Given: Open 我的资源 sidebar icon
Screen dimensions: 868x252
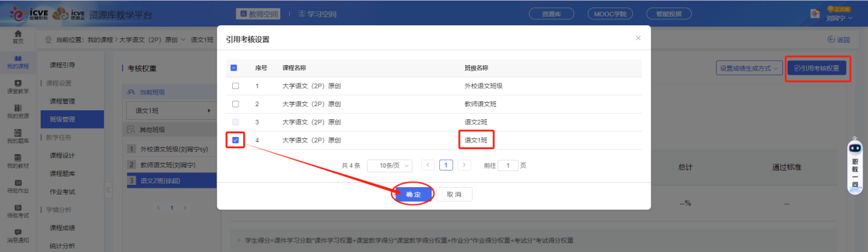Looking at the screenshot, I should tap(18, 112).
